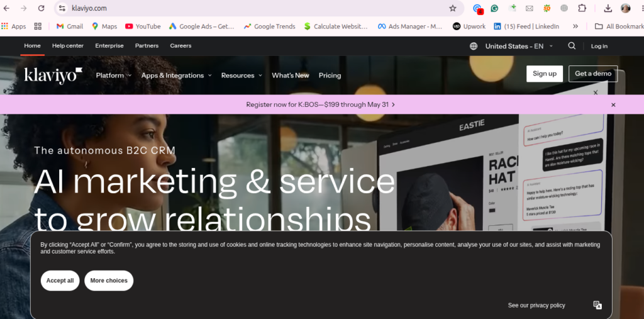Open the Enterprise tab
Screen dimensions: 644x319
point(109,46)
